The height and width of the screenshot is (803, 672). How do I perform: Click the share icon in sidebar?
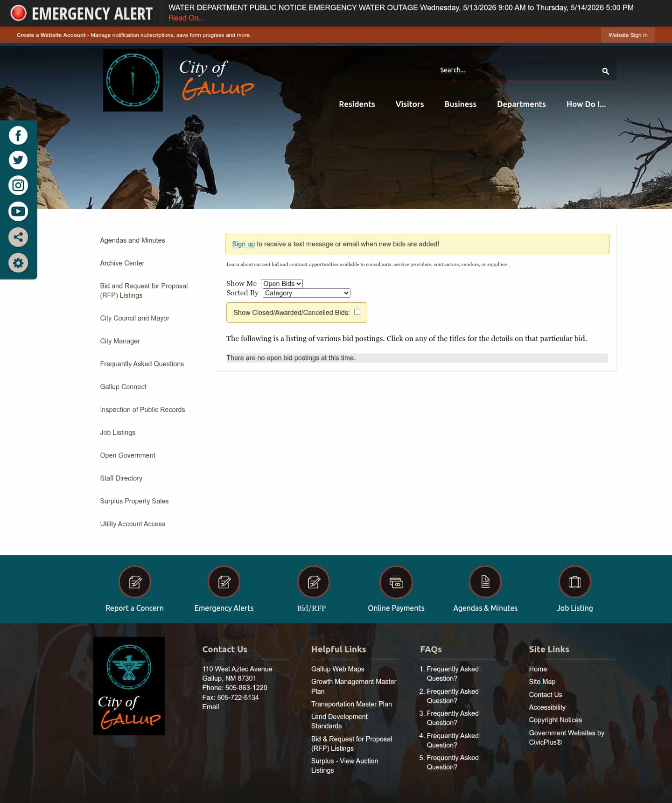[x=18, y=237]
